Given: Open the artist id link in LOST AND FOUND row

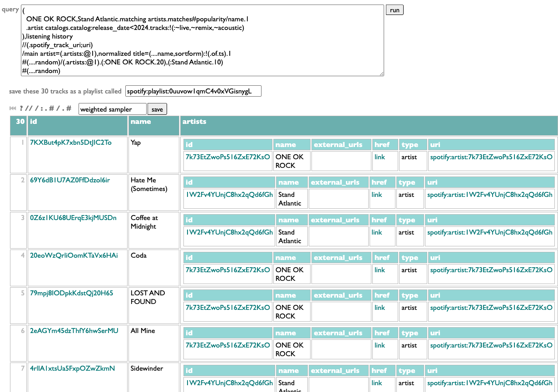Looking at the screenshot, I should [228, 308].
